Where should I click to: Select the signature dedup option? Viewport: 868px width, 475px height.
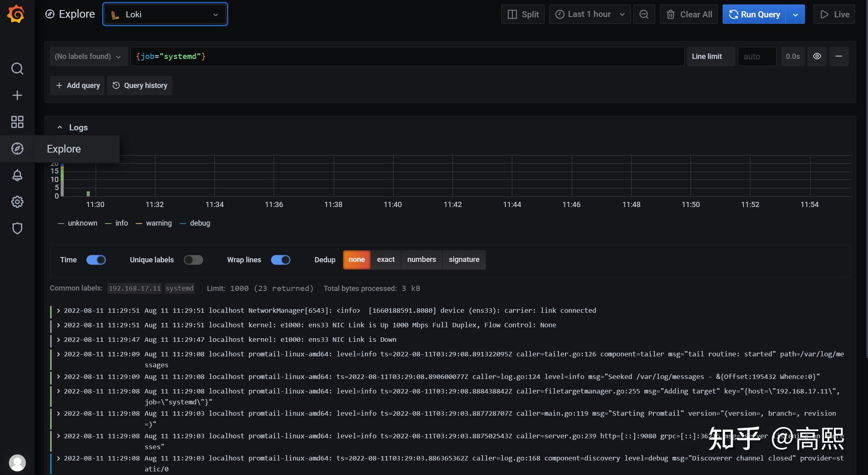point(464,259)
